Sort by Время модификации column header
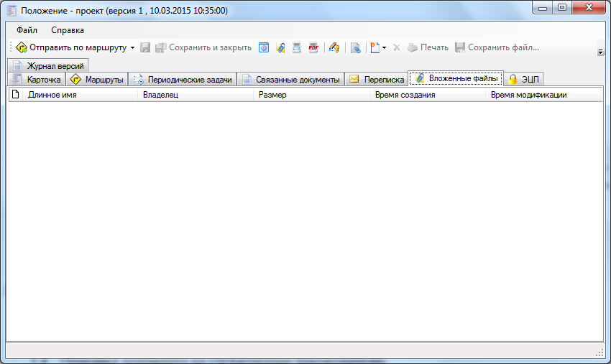 tap(543, 95)
